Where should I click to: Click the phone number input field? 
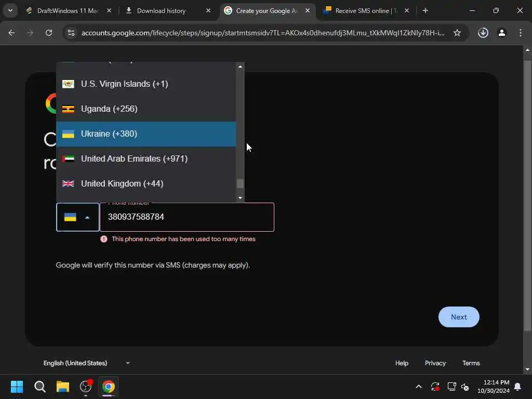[x=187, y=217]
